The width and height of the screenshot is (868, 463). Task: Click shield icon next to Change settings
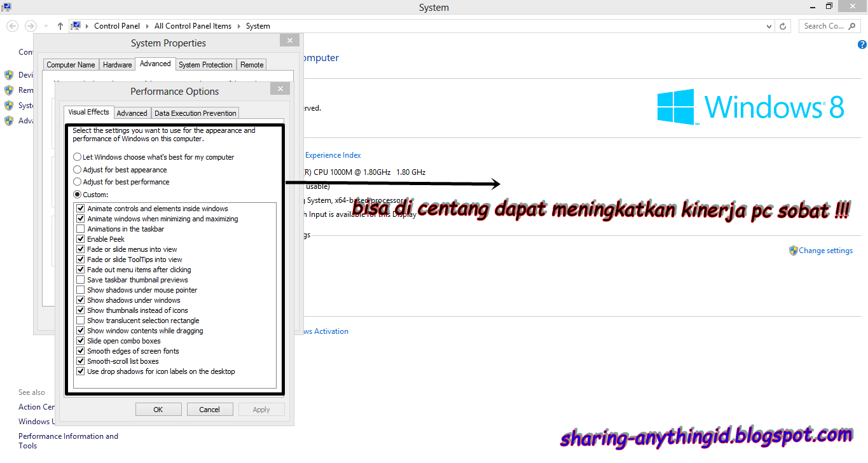793,251
